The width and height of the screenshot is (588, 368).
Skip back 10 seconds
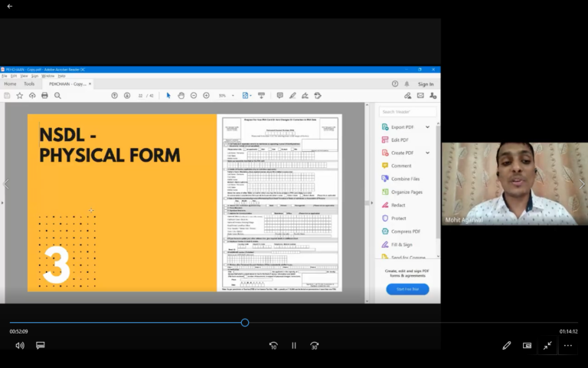[x=273, y=346]
